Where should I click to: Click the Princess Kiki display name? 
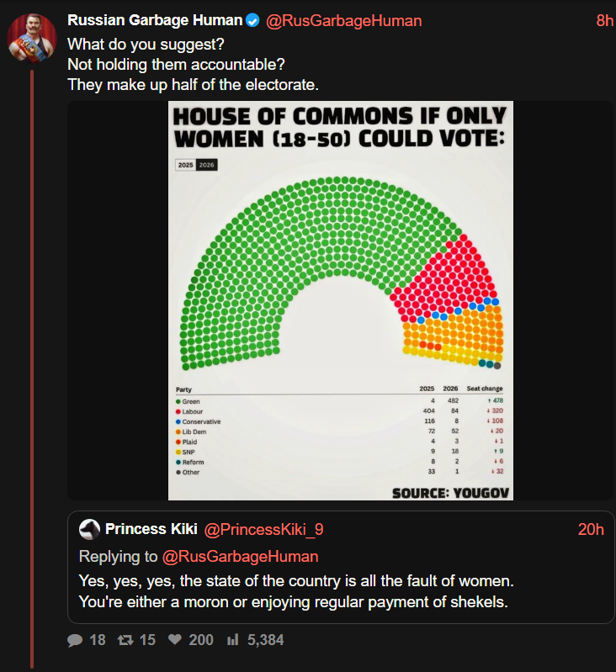point(151,529)
